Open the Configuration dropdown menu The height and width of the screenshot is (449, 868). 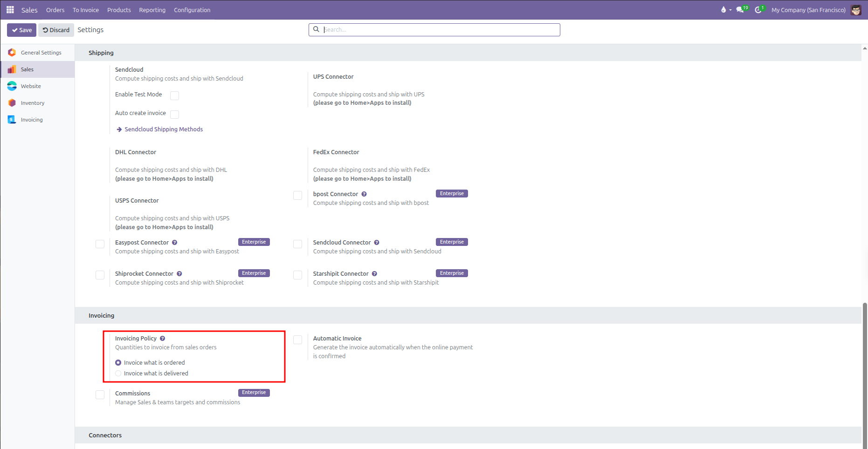[x=192, y=10]
